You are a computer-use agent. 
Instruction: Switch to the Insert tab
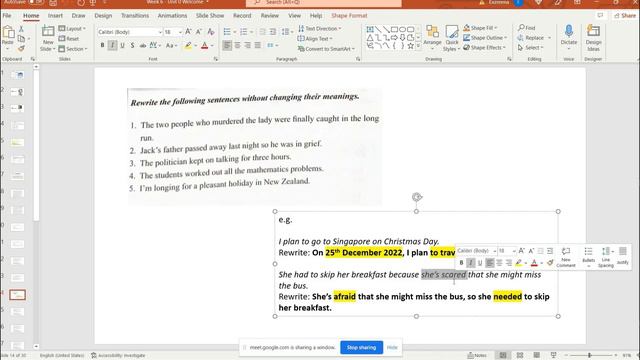coord(55,16)
